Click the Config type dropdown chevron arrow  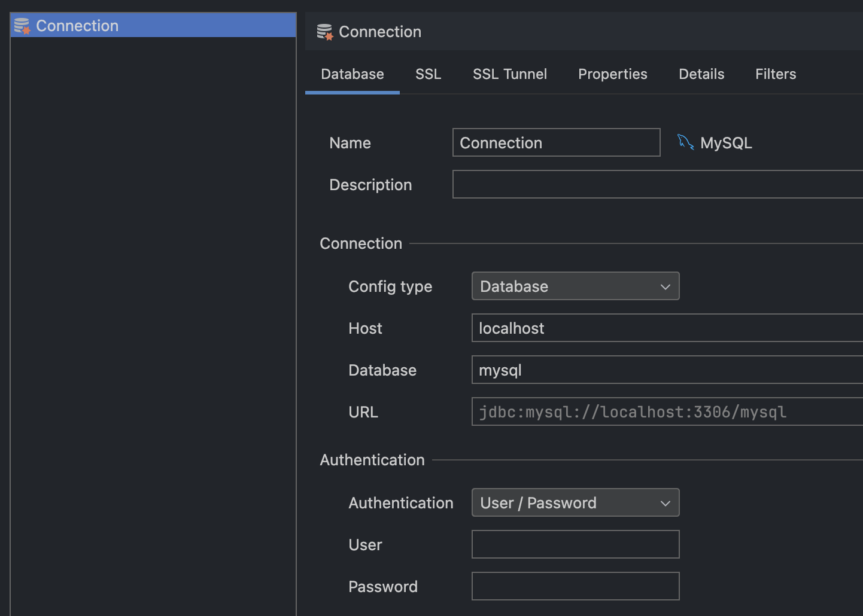[665, 287]
